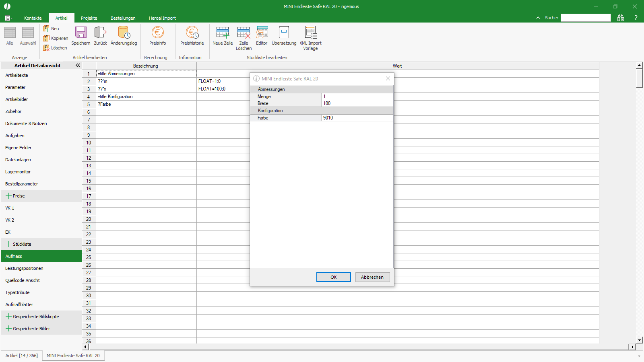
Task: Open the Heroal Import tab
Action: click(162, 18)
